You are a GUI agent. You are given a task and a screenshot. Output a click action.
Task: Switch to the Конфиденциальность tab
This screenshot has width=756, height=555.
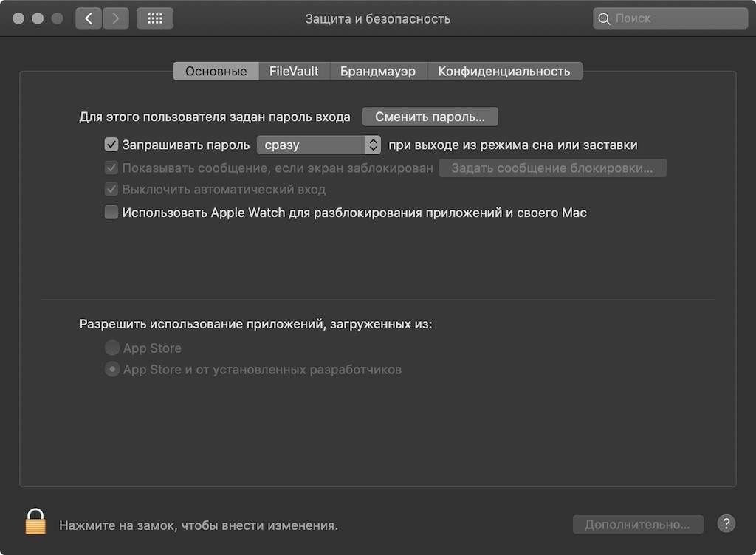(x=504, y=72)
